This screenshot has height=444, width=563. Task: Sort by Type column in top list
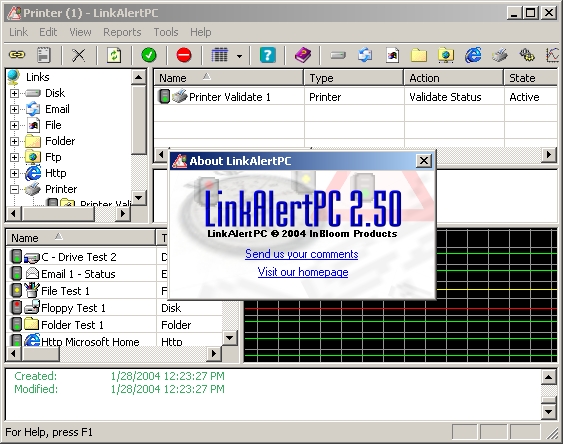354,78
